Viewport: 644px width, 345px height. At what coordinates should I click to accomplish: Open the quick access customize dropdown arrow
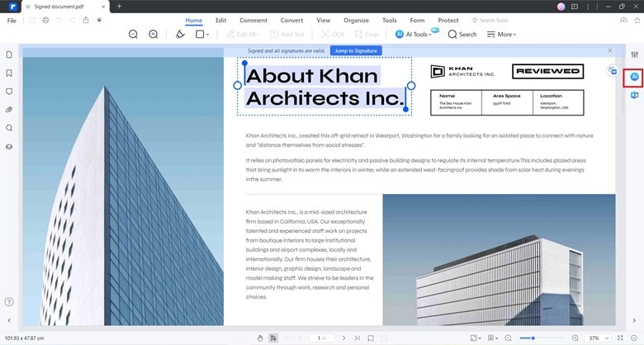tap(99, 20)
